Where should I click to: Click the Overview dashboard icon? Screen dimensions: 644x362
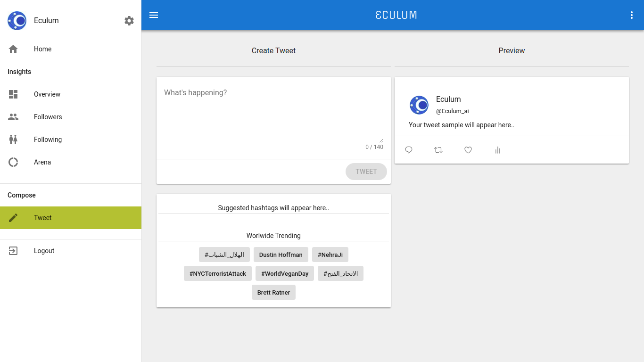13,94
